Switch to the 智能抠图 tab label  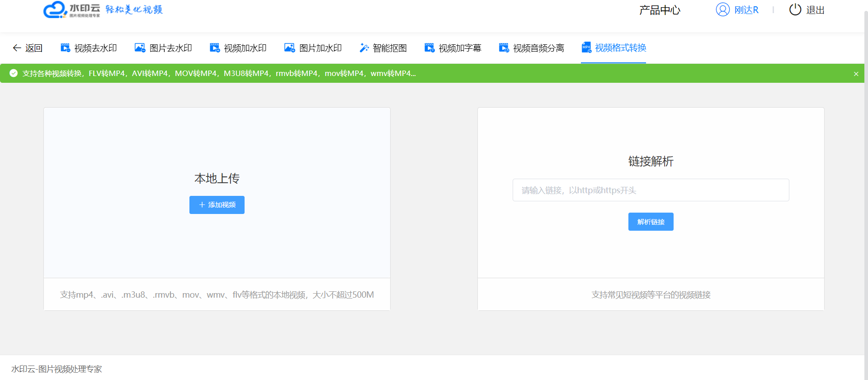click(x=390, y=48)
